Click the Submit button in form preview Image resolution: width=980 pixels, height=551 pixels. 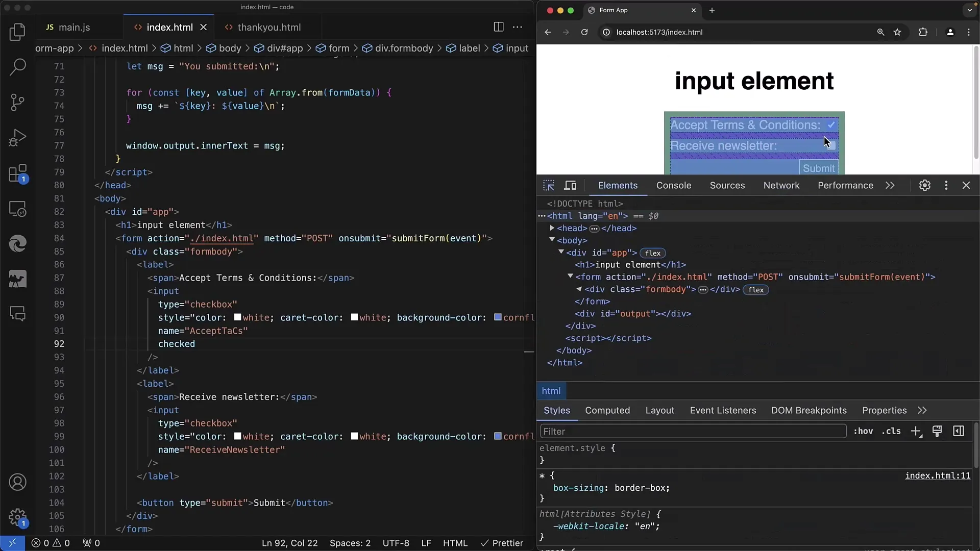coord(818,167)
